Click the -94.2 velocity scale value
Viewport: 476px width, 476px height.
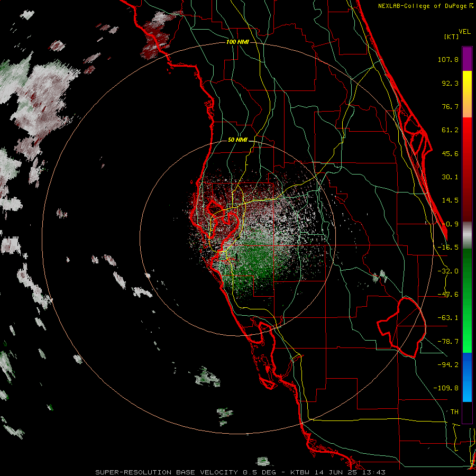[448, 364]
